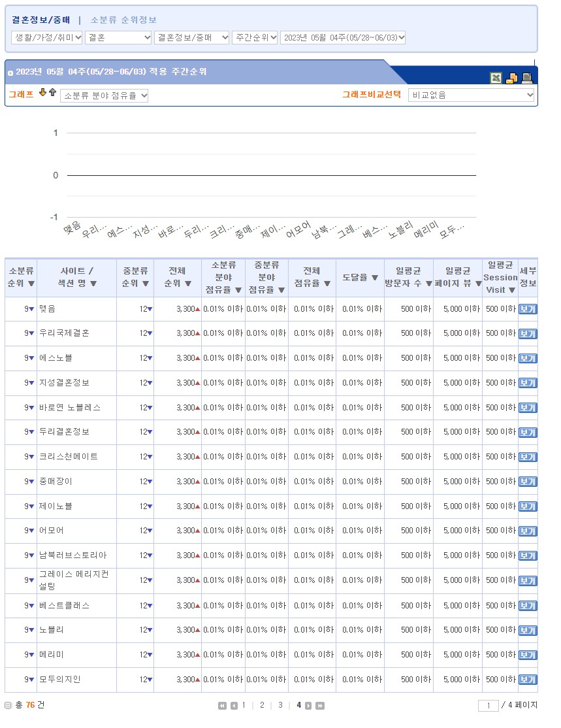Open the 생활/가정/취미 category dropdown
This screenshot has width=561, height=728.
click(x=47, y=38)
